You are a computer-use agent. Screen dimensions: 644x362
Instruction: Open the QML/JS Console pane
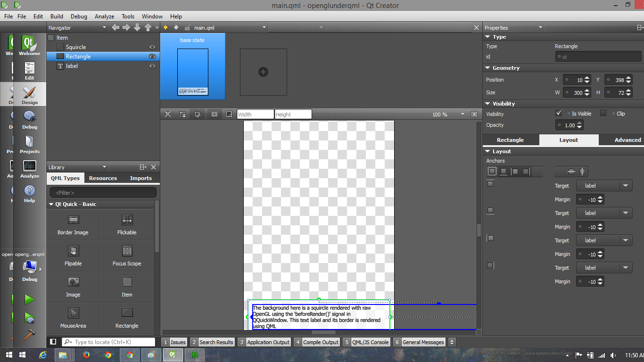(x=366, y=342)
